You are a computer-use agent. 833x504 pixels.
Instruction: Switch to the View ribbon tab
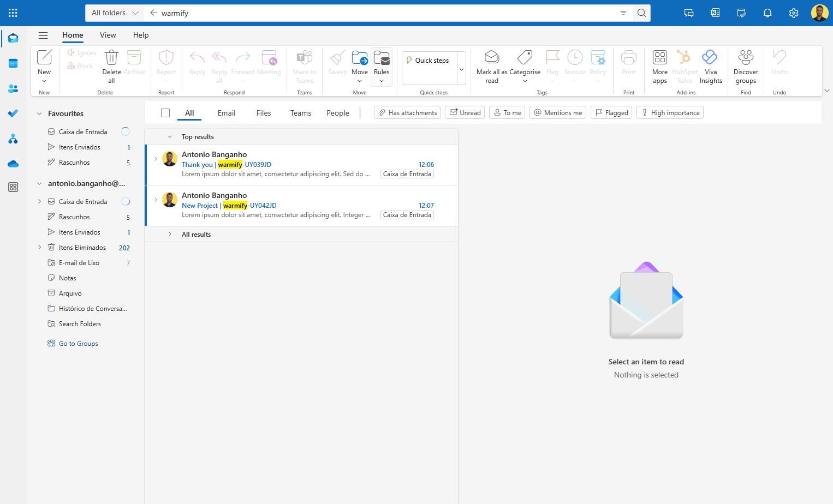tap(108, 35)
